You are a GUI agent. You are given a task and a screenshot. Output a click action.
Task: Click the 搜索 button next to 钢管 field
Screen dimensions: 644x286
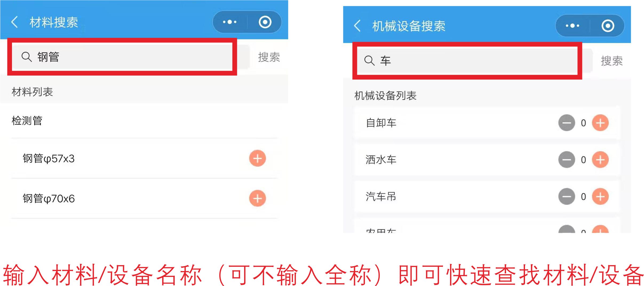click(269, 57)
